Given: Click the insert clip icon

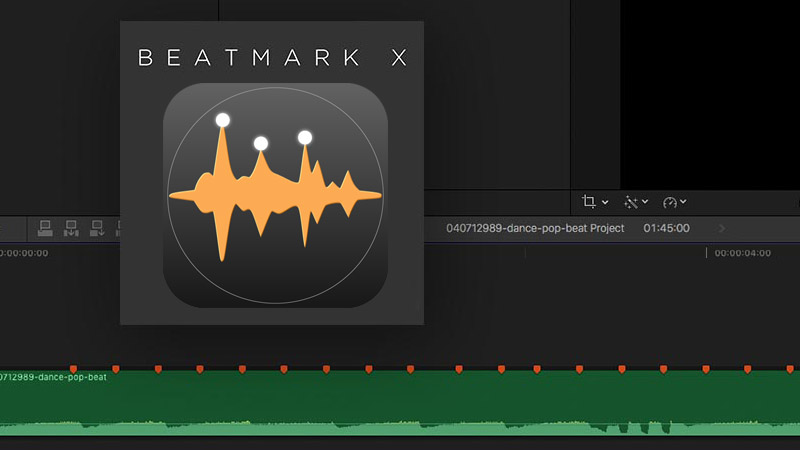Looking at the screenshot, I should coord(71,228).
